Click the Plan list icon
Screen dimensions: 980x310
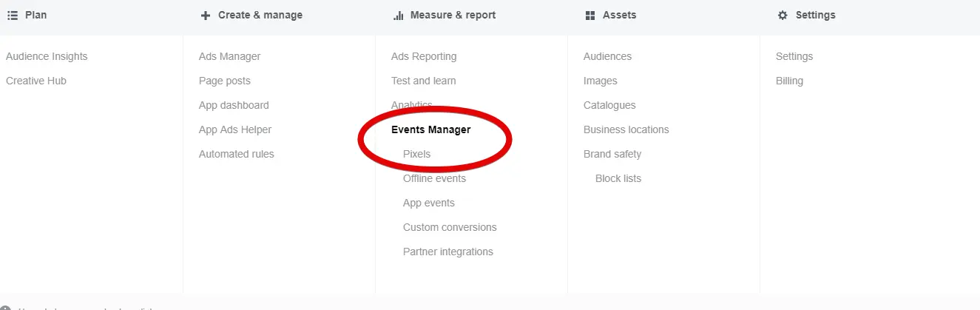click(13, 15)
